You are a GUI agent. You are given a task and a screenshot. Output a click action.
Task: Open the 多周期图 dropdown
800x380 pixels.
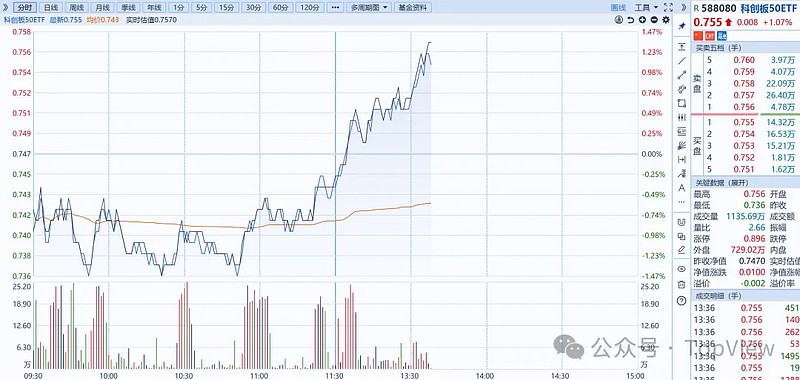tap(369, 8)
